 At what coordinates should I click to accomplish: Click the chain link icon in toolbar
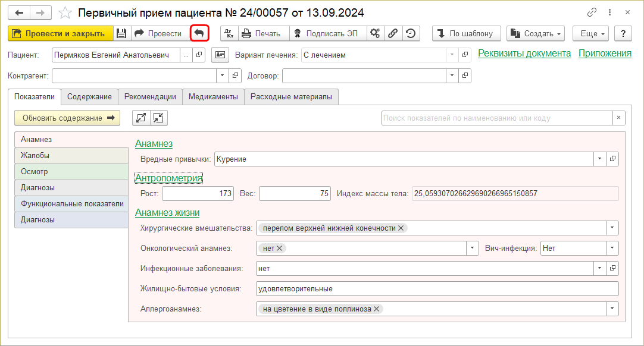coord(393,33)
